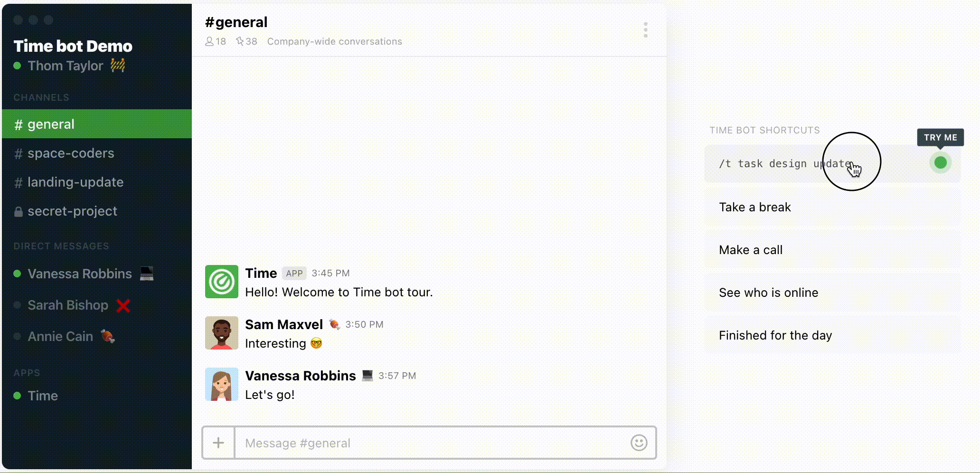Click the lock icon on secret-project channel
The height and width of the screenshot is (473, 980).
pos(18,211)
